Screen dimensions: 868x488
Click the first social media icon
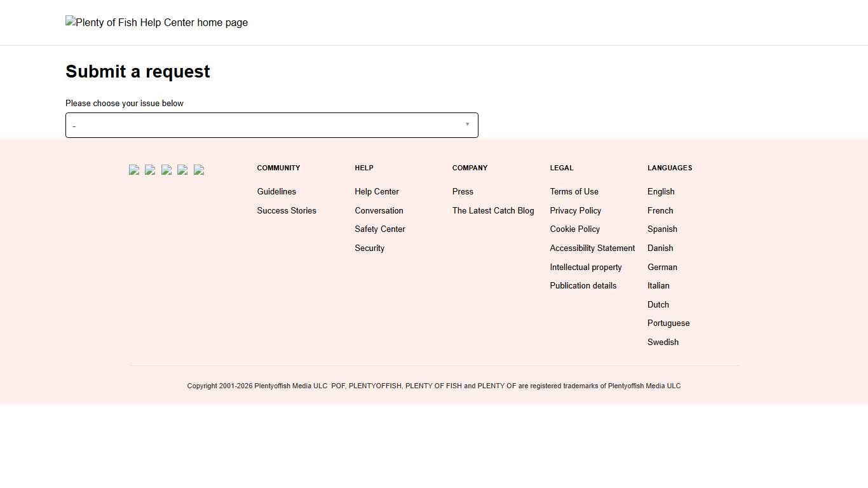click(x=133, y=170)
